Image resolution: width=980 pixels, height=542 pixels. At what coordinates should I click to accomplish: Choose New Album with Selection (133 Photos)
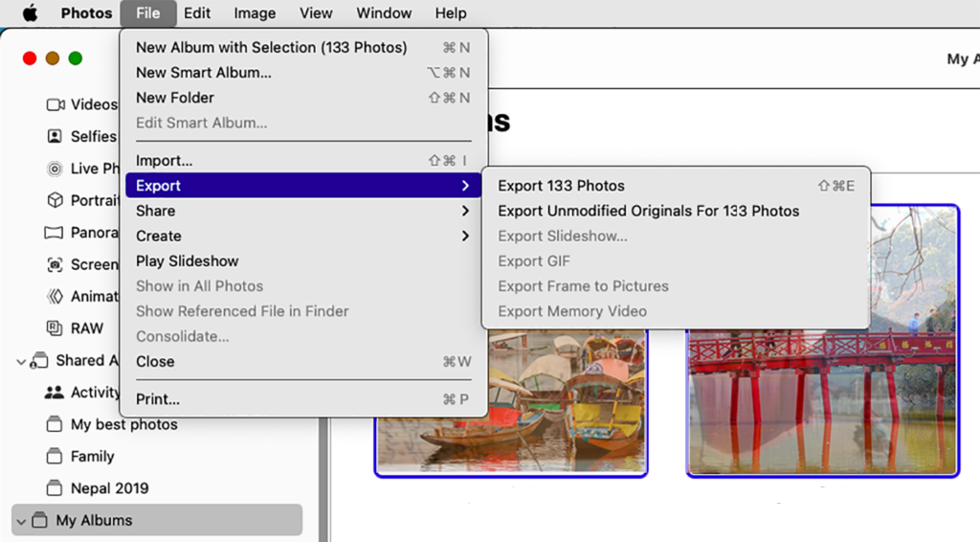pos(303,48)
